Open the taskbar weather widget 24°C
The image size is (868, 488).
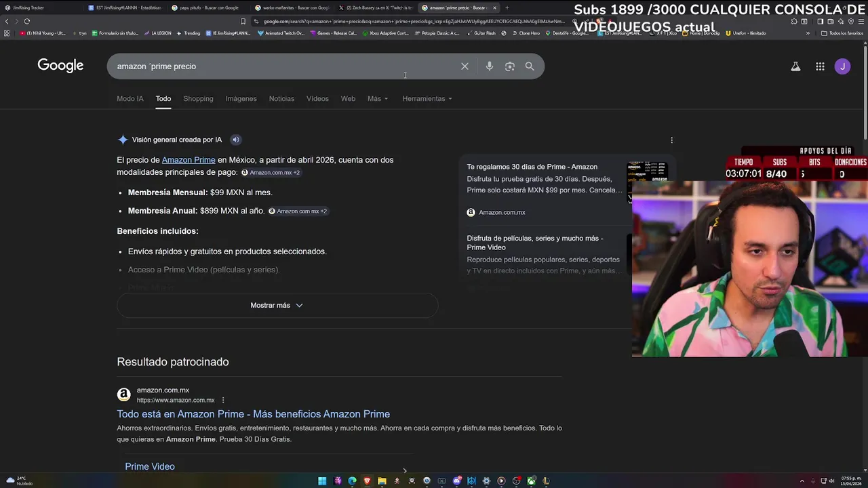(x=19, y=481)
